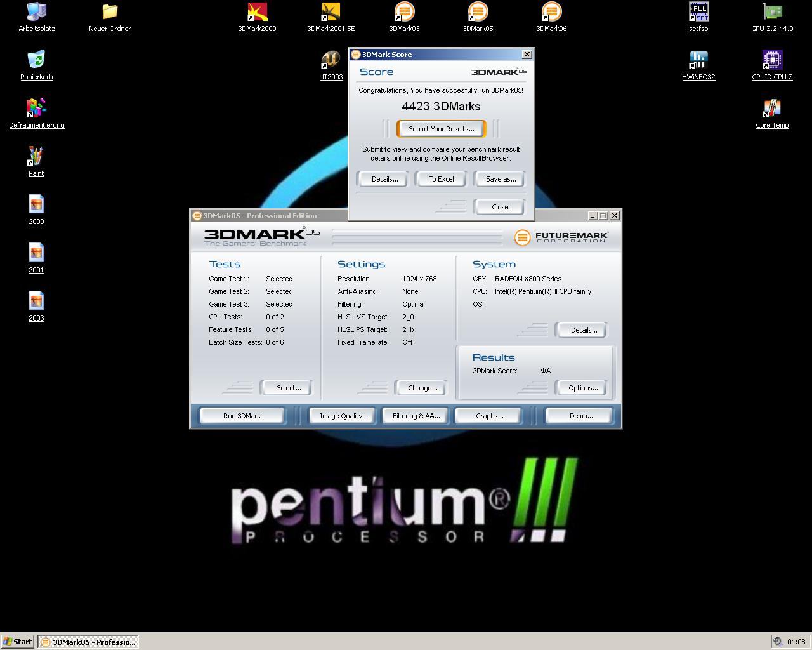The height and width of the screenshot is (650, 812).
Task: Click the 4423 3DMarks score text
Action: point(441,106)
